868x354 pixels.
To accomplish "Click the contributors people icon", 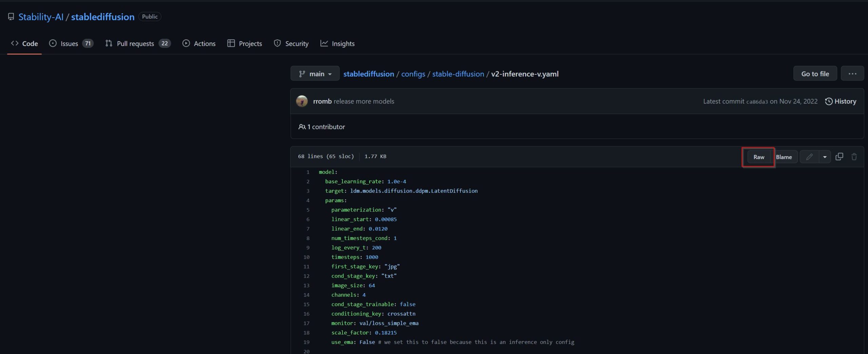I will click(302, 127).
